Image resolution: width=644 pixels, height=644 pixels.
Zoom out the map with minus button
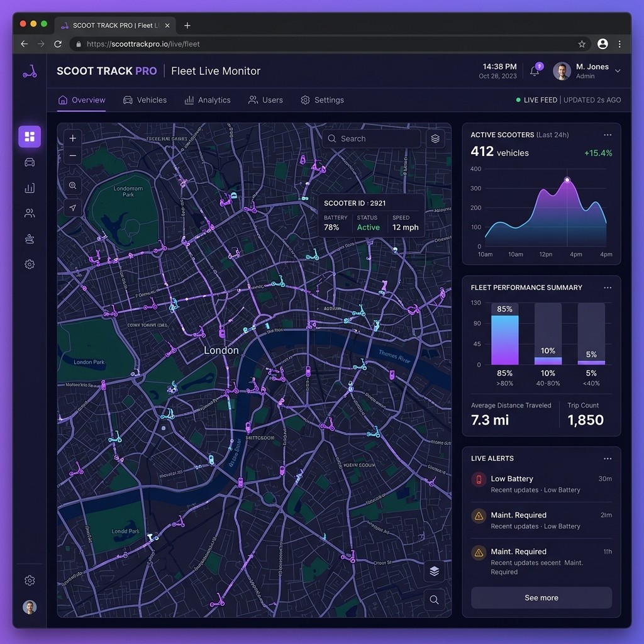click(73, 156)
